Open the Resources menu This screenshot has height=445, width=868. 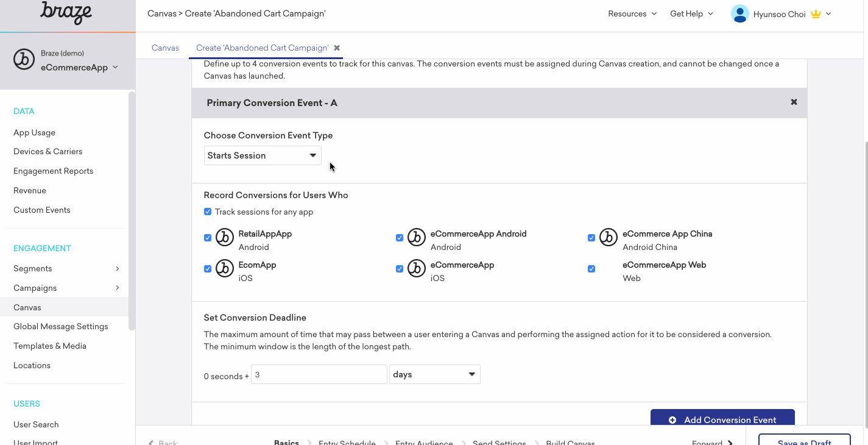tap(632, 13)
